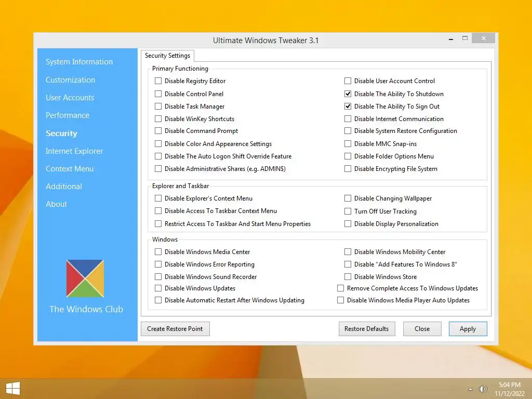Screen dimensions: 532x399
Task: Check Remove Complete Access To Windows Updates
Action: point(341,288)
